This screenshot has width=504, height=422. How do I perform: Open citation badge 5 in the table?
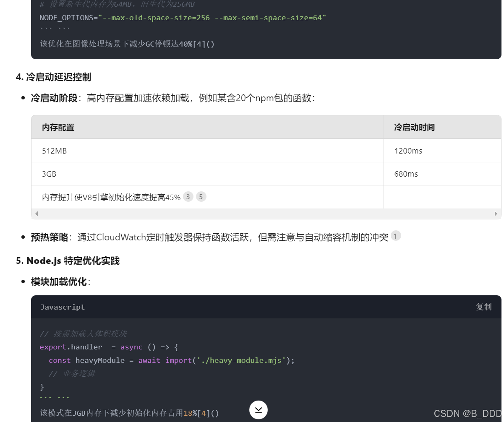[201, 197]
